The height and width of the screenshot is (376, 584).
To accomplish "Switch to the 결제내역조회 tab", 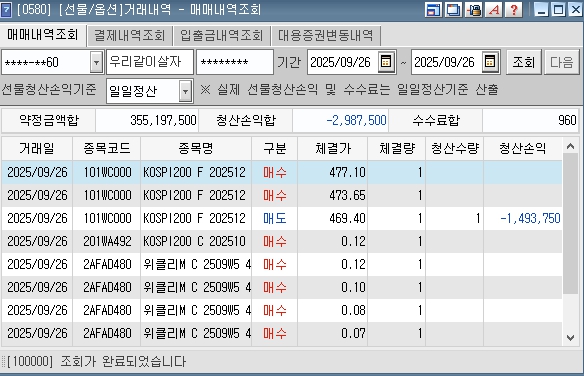I will point(130,36).
